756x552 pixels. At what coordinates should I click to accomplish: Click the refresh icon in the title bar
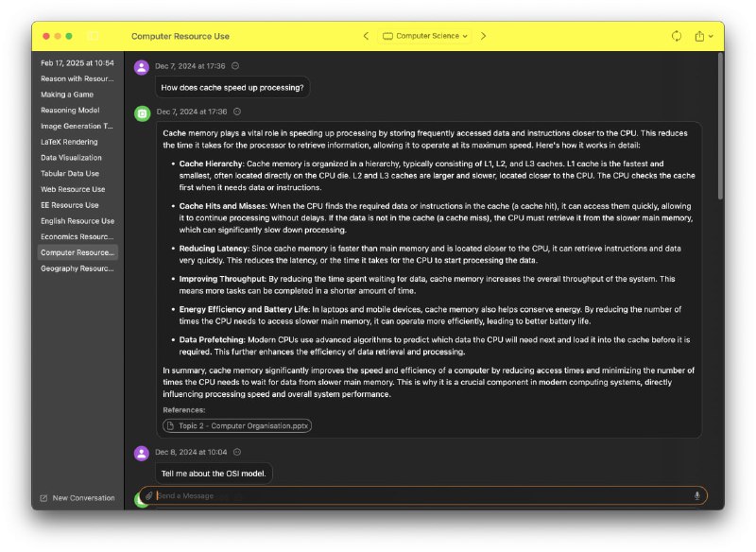click(677, 36)
